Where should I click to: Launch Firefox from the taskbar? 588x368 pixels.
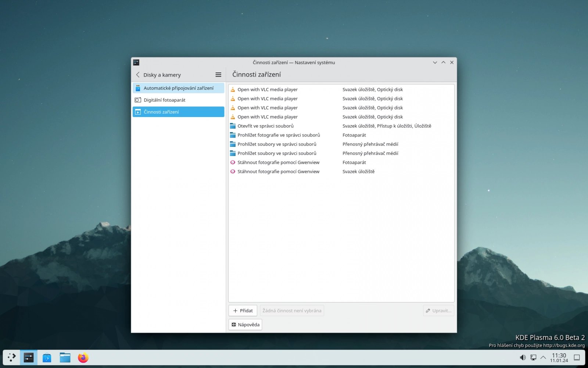point(83,357)
